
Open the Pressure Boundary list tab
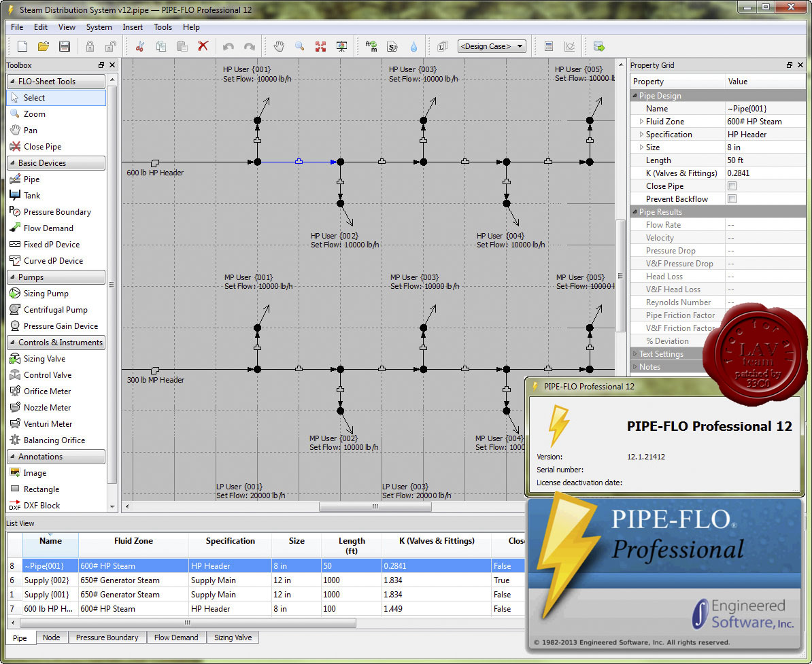coord(107,637)
